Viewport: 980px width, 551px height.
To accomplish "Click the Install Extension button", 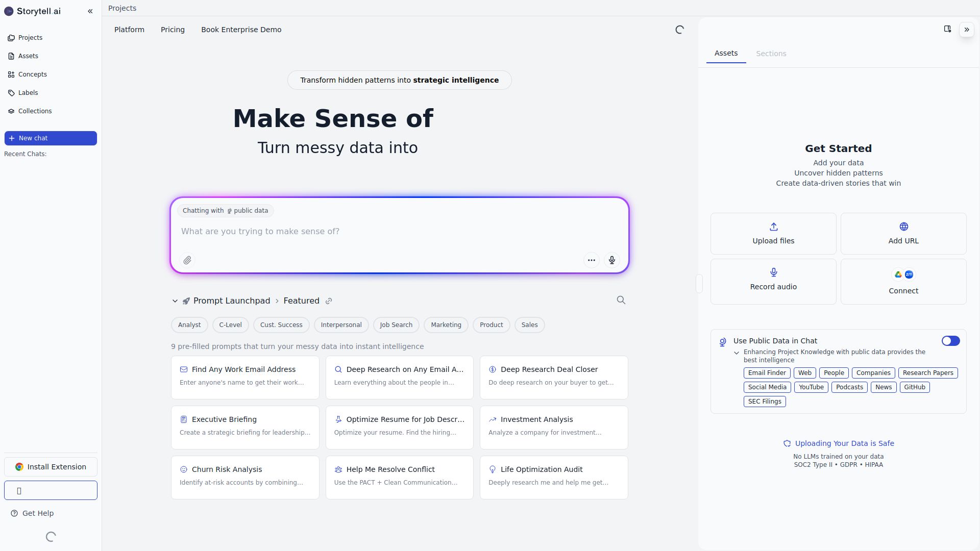I will (x=51, y=467).
